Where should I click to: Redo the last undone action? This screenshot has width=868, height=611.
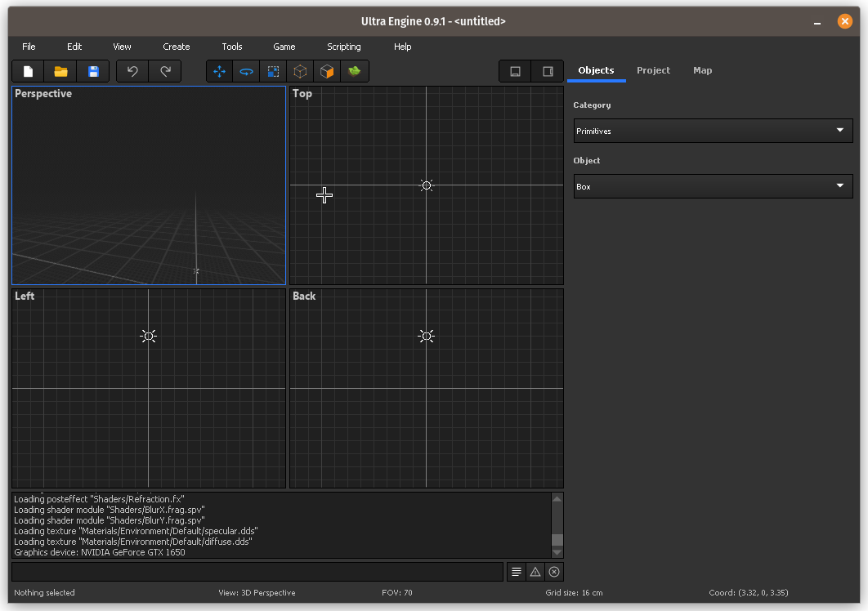(165, 72)
